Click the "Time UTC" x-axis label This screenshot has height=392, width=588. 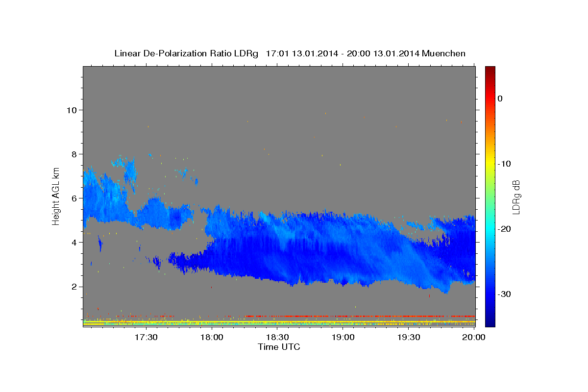[279, 347]
